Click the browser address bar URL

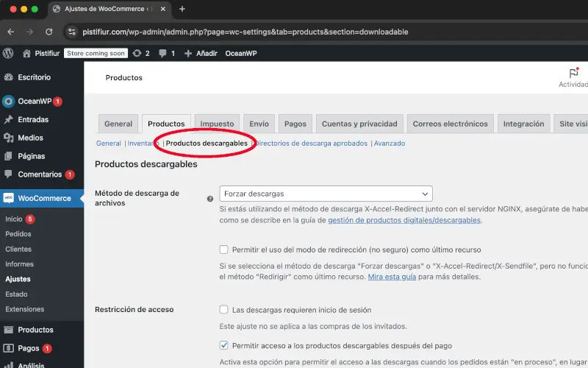point(245,32)
